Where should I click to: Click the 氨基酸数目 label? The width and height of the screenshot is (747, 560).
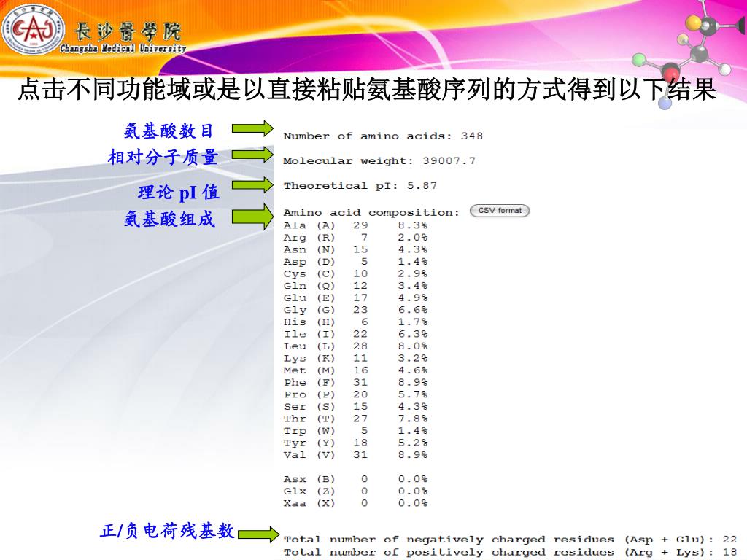(x=169, y=131)
